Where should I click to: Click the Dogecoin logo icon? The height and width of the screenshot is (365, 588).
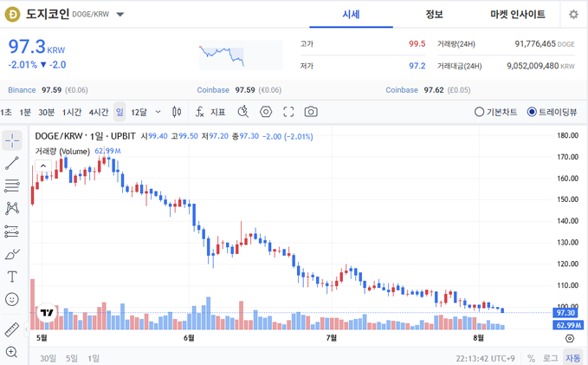click(12, 14)
